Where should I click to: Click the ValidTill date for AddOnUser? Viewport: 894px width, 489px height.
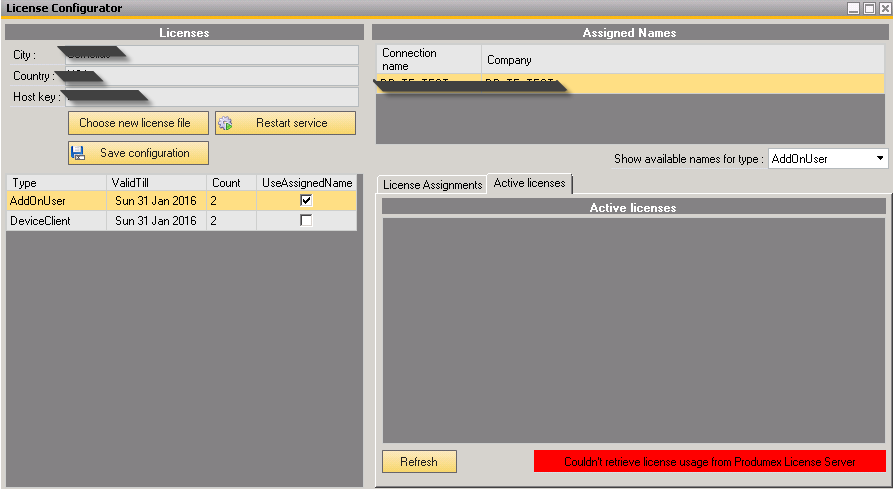click(156, 201)
